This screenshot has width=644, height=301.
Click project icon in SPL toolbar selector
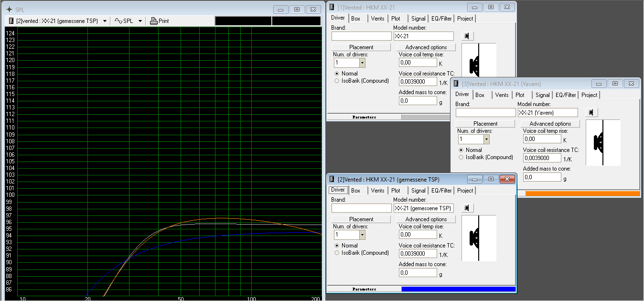point(11,21)
